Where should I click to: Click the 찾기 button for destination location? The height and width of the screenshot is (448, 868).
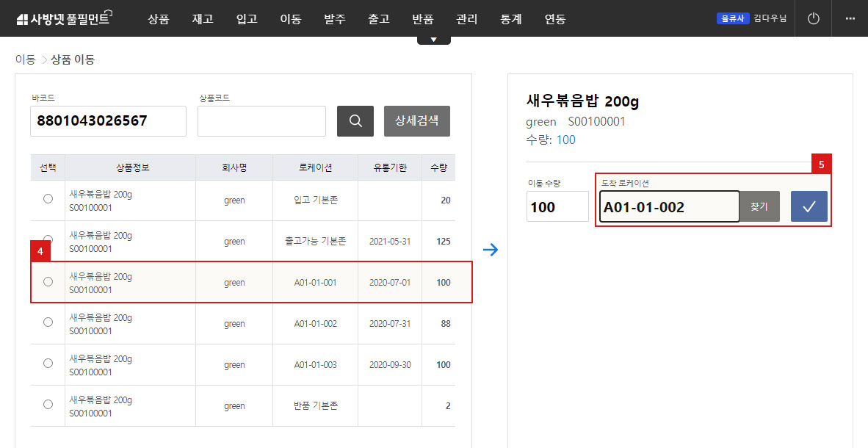[759, 207]
